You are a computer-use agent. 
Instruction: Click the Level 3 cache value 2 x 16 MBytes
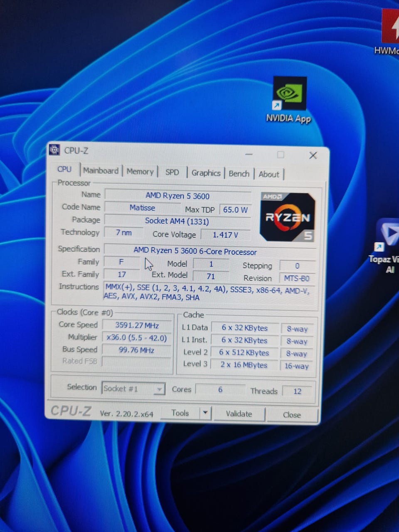(244, 365)
